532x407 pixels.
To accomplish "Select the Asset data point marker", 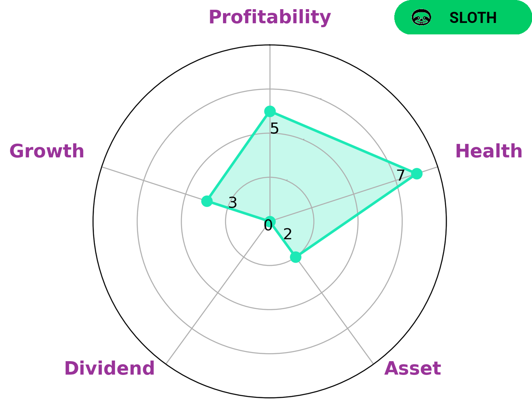I will click(295, 257).
